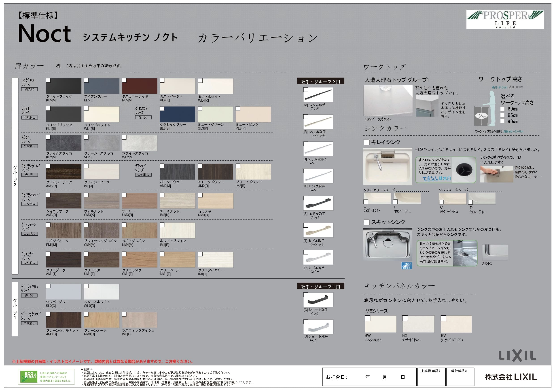Click the シルフィーグレー D sink sample
The height and width of the screenshot is (392, 555).
[482, 199]
